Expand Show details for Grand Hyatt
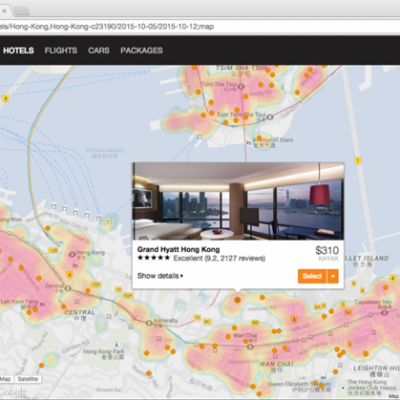 (x=160, y=276)
